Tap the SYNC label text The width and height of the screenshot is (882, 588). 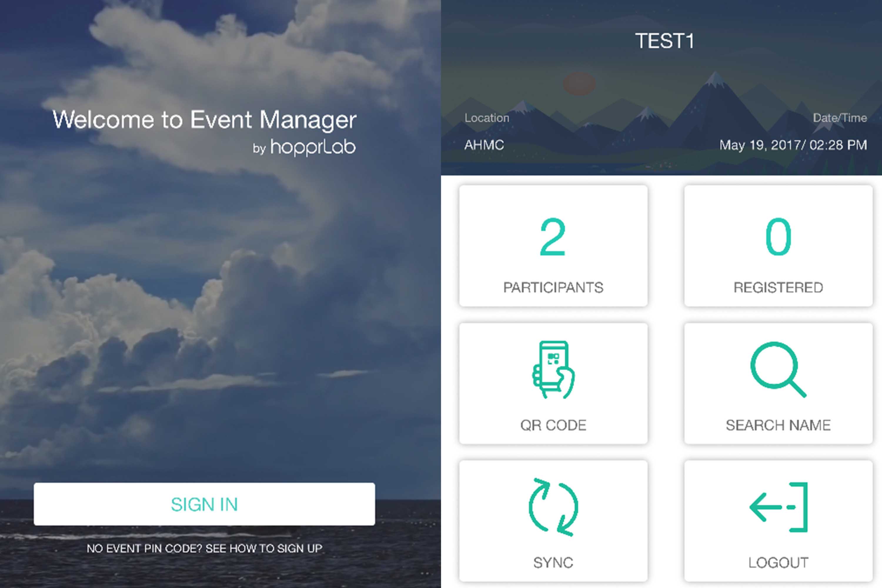pos(553,563)
